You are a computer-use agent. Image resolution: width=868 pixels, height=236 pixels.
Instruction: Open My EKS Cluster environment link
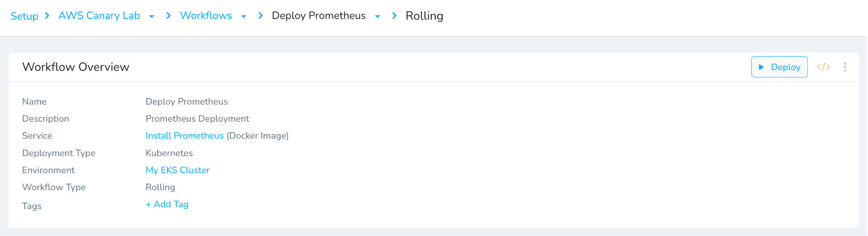[177, 170]
